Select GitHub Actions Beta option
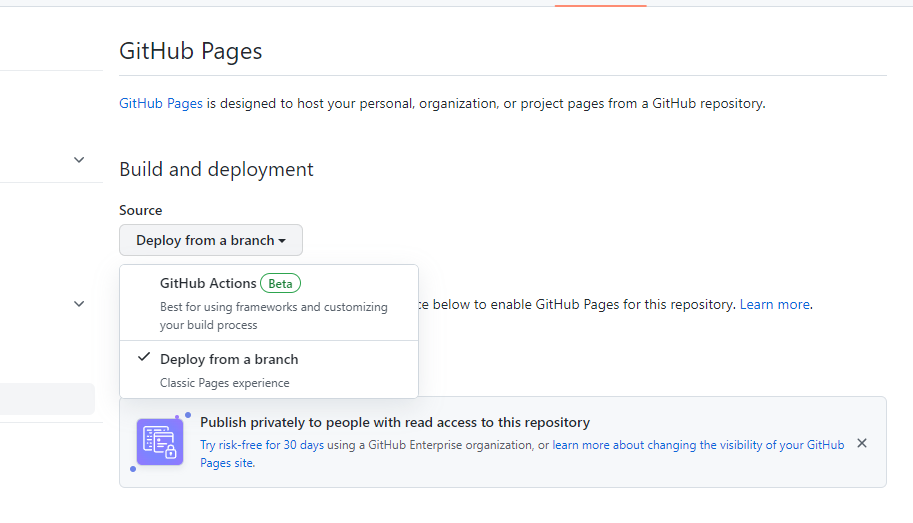 269,303
